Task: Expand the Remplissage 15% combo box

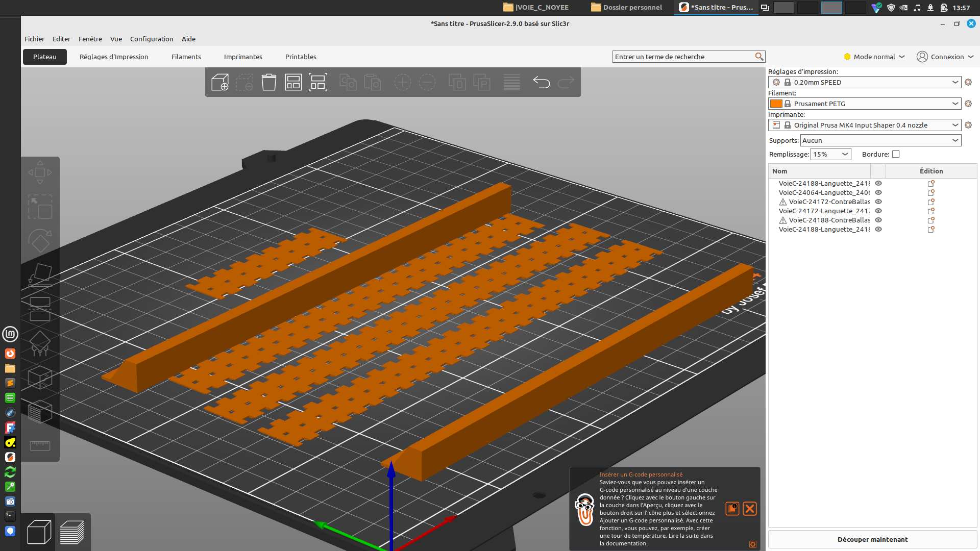Action: pyautogui.click(x=845, y=154)
